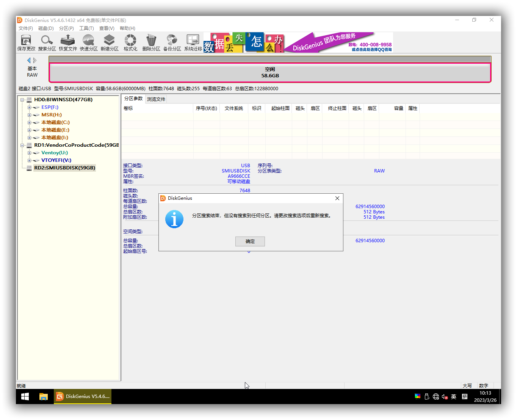
Task: Select the ESP(F:) tree item
Action: point(50,107)
